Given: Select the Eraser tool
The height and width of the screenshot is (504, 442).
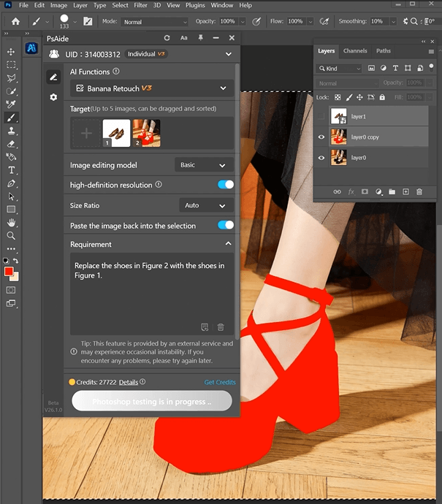Looking at the screenshot, I should click(11, 144).
